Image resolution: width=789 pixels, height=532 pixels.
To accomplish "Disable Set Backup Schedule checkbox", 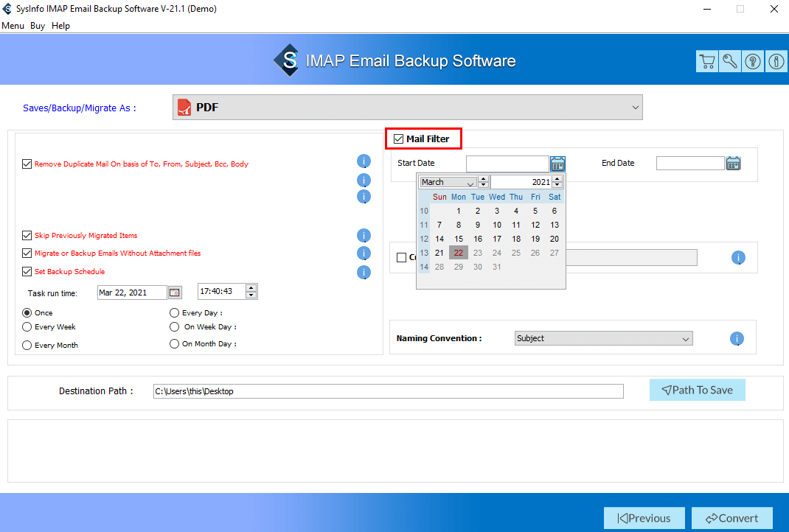I will [27, 272].
